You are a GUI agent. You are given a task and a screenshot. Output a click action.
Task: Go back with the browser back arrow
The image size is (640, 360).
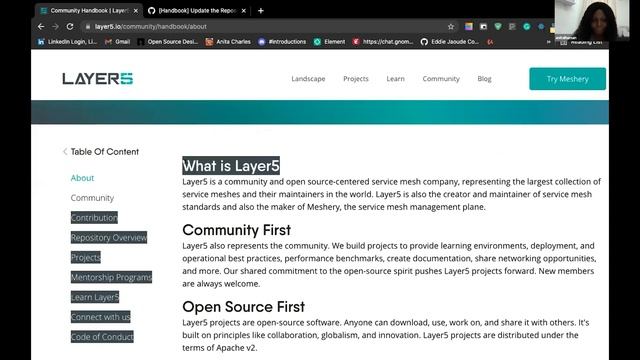41,27
